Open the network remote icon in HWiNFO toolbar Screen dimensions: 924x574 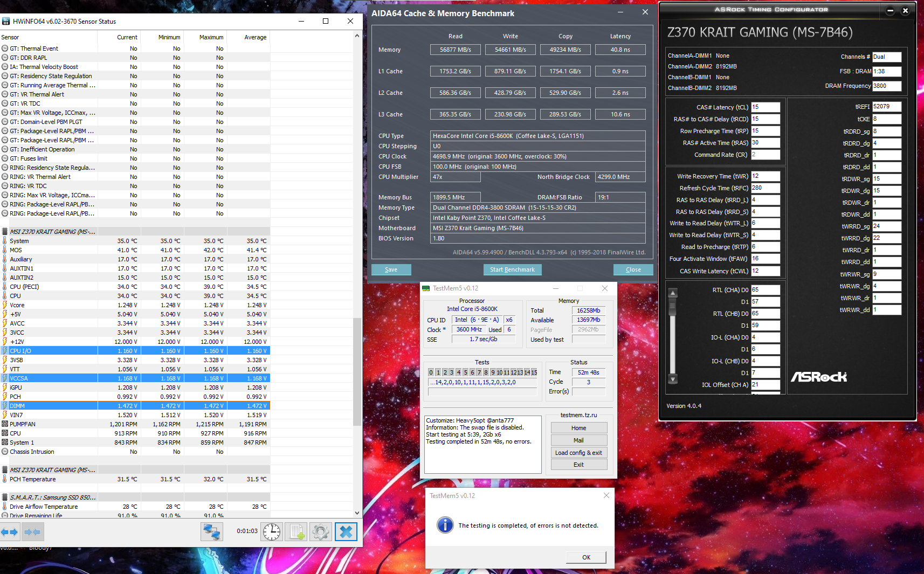pos(211,532)
